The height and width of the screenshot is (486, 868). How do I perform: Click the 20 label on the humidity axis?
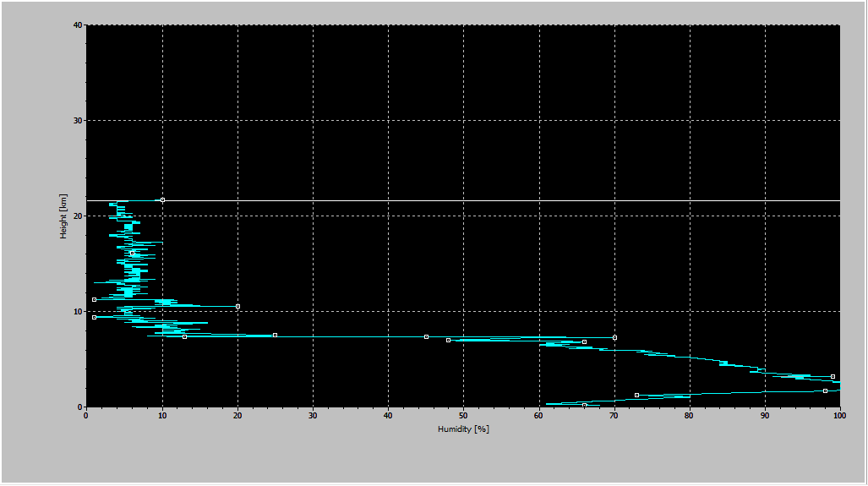[x=237, y=415]
